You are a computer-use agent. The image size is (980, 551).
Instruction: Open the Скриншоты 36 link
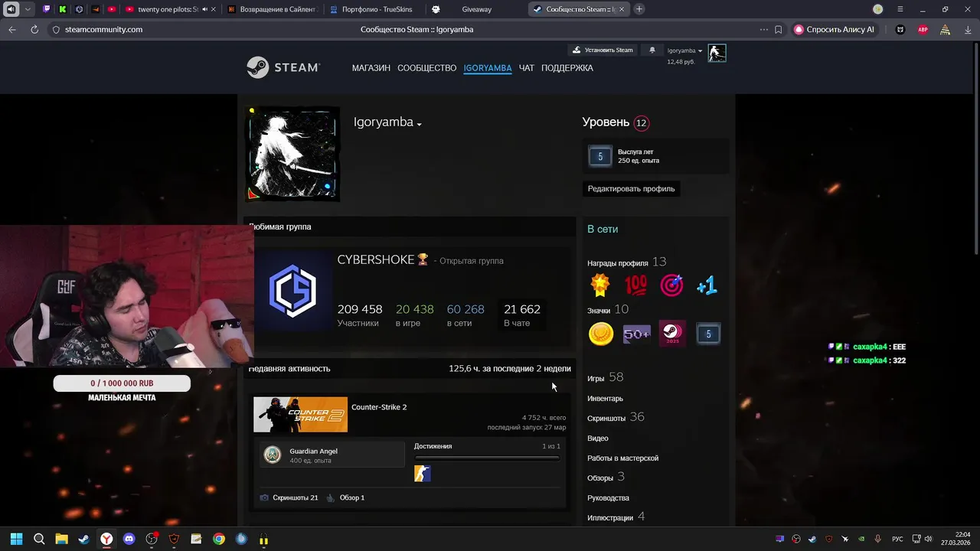(x=616, y=418)
